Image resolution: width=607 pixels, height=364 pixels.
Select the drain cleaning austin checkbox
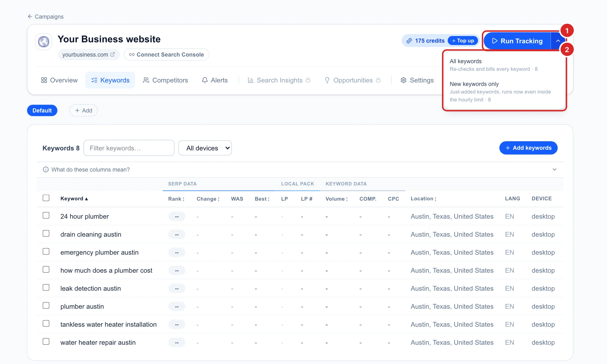(46, 234)
